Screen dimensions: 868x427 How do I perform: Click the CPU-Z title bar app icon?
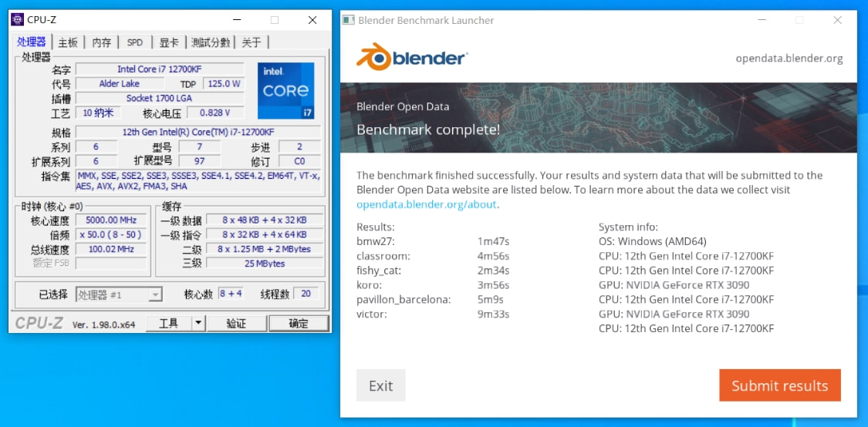(x=18, y=20)
